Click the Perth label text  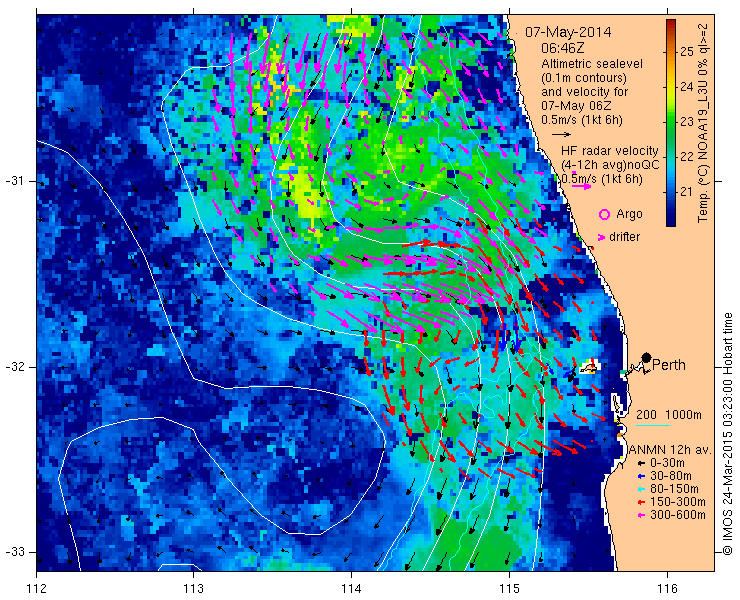pos(669,365)
